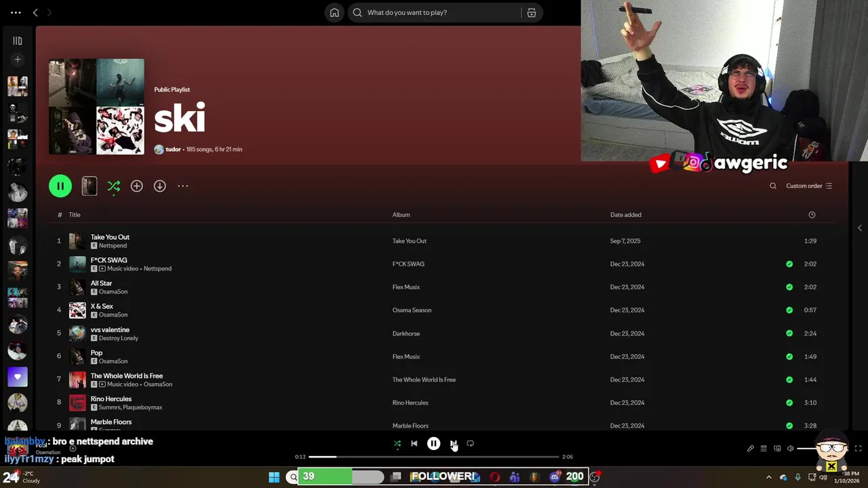Image resolution: width=868 pixels, height=488 pixels.
Task: Open the artist link Nettspend under Take You Out
Action: 113,245
